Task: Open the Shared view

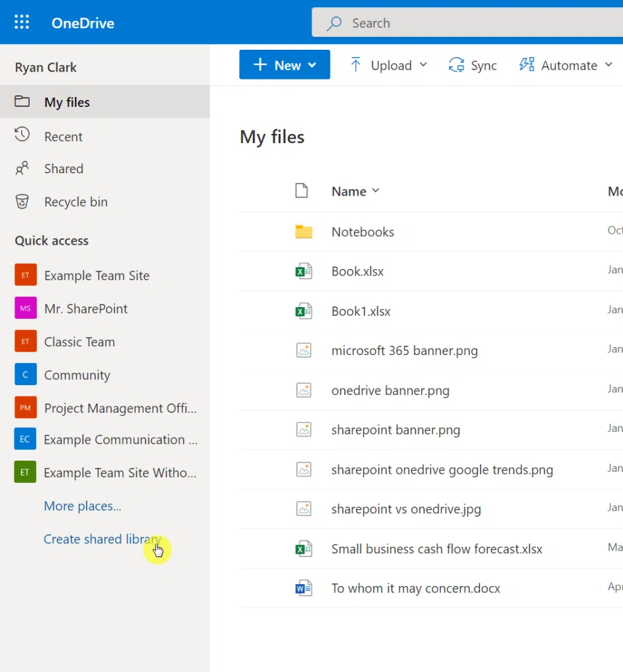Action: (x=64, y=169)
